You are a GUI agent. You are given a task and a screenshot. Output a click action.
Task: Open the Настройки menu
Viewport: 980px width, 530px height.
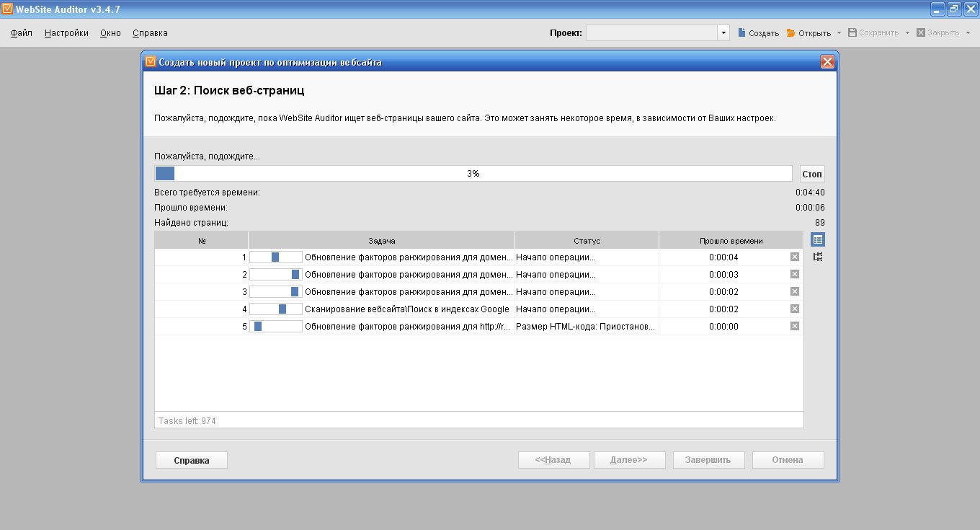66,32
